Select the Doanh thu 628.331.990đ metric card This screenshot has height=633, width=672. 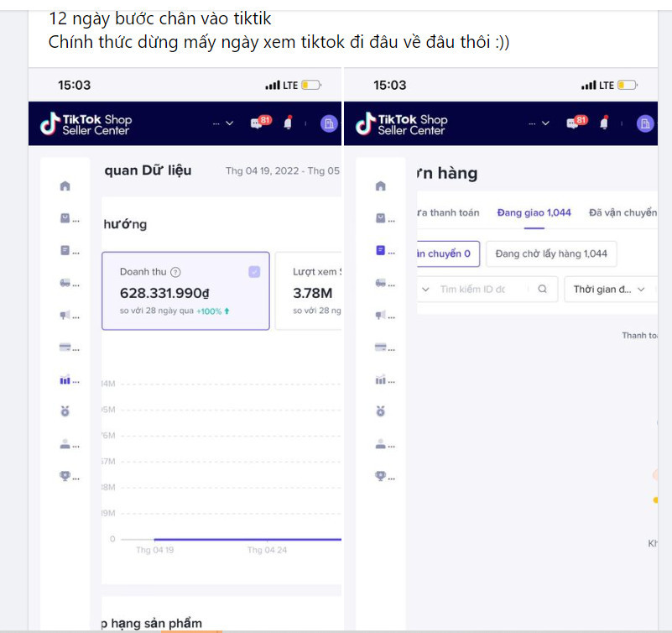point(185,290)
